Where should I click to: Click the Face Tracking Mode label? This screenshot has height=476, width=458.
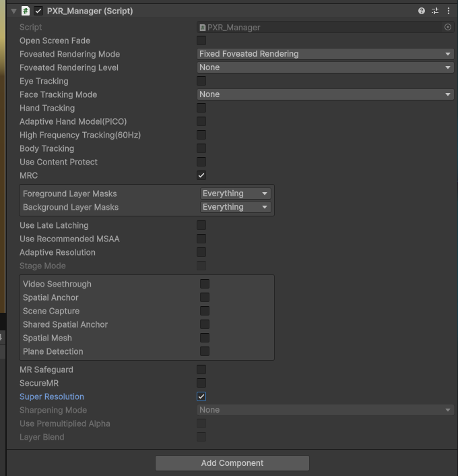(x=58, y=94)
